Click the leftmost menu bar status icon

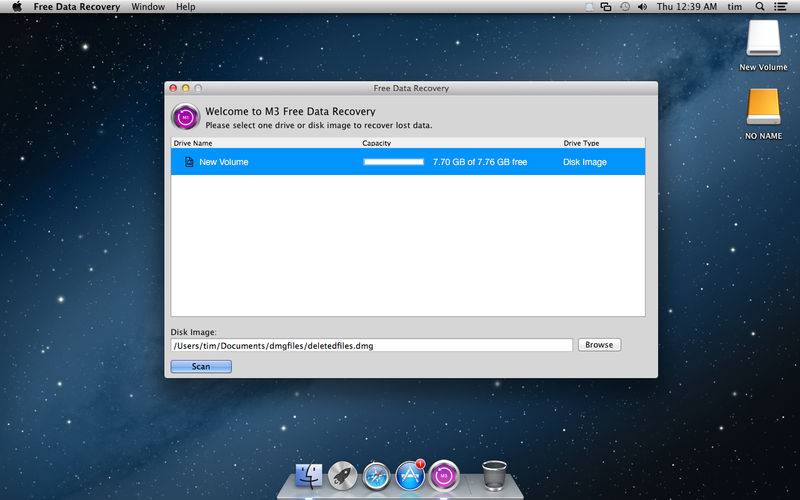[589, 7]
